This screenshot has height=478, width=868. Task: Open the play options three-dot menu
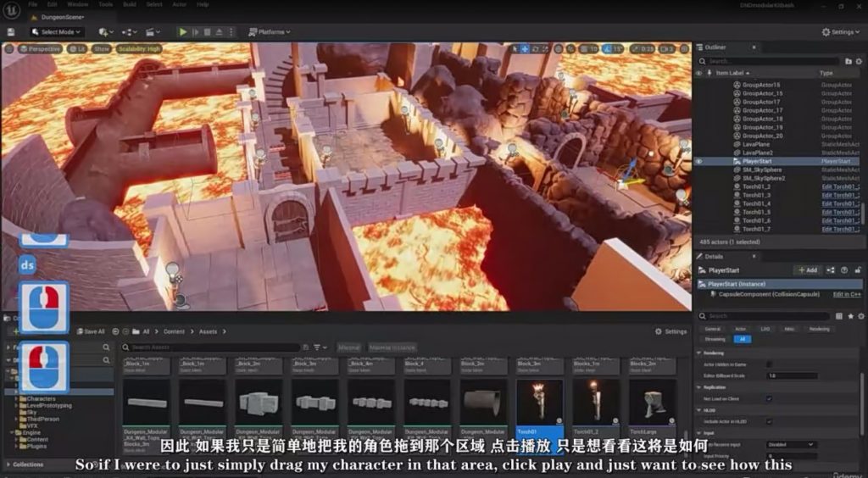(231, 32)
